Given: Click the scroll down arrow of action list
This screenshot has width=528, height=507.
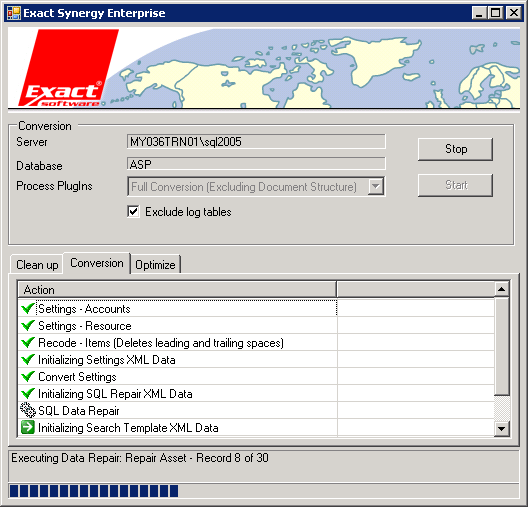Looking at the screenshot, I should click(x=502, y=429).
